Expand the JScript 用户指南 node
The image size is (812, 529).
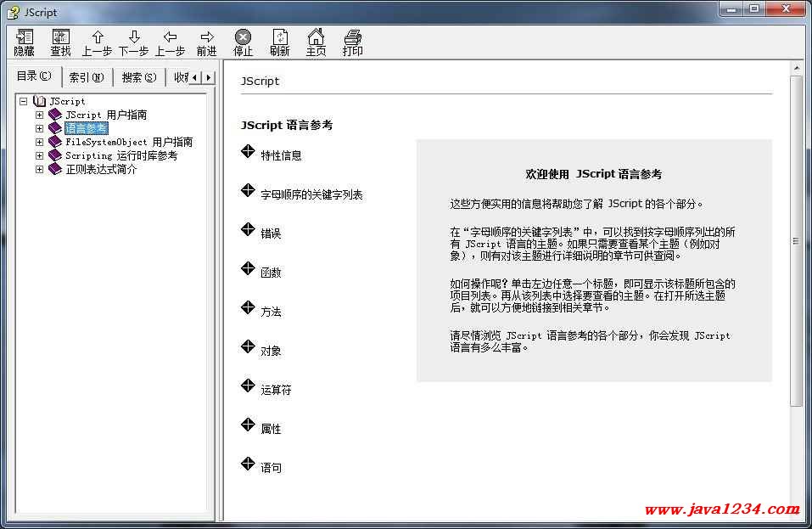point(39,115)
